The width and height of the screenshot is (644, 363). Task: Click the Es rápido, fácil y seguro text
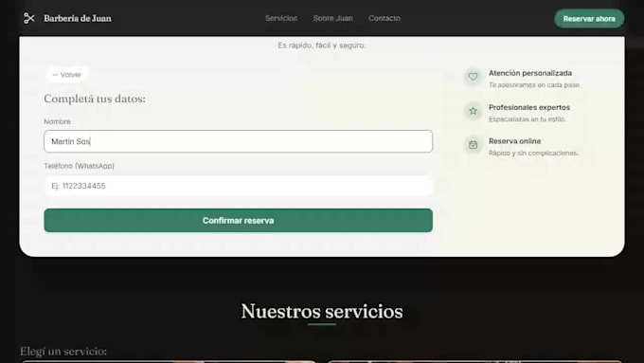(322, 45)
